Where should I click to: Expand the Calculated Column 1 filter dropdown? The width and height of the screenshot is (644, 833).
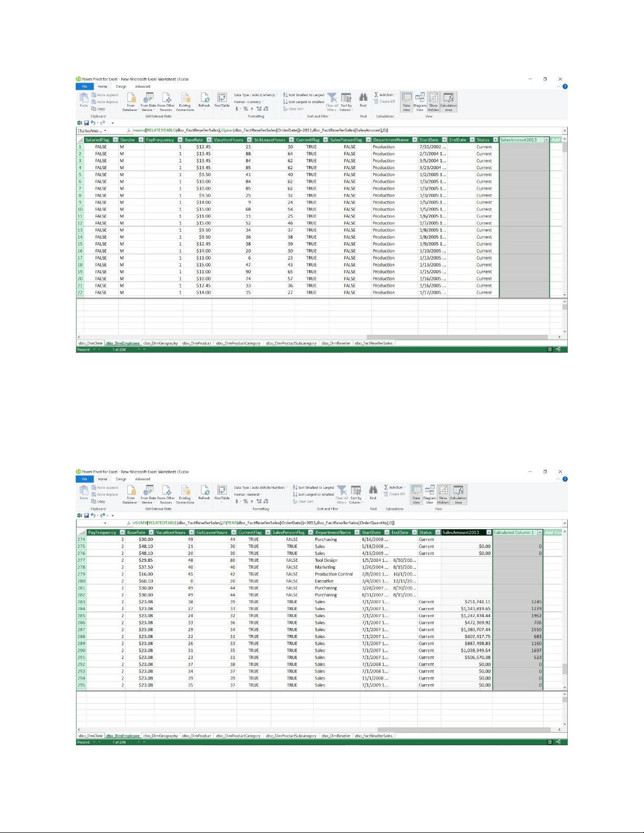click(539, 532)
